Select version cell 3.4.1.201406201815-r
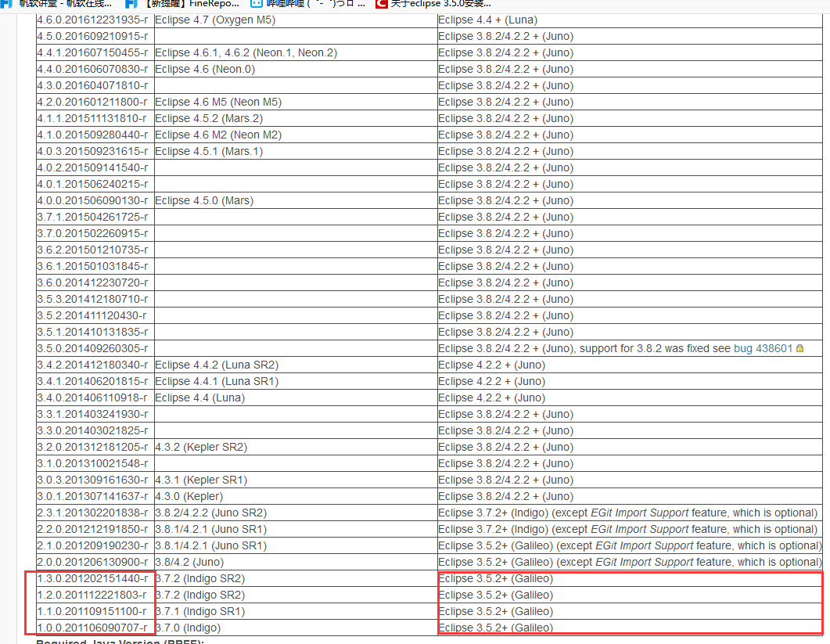The width and height of the screenshot is (830, 644). point(95,381)
